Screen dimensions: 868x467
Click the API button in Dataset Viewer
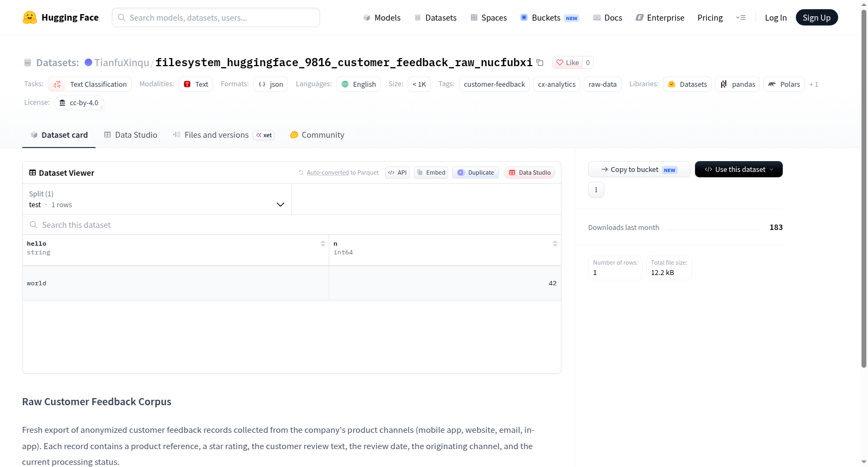tap(397, 172)
